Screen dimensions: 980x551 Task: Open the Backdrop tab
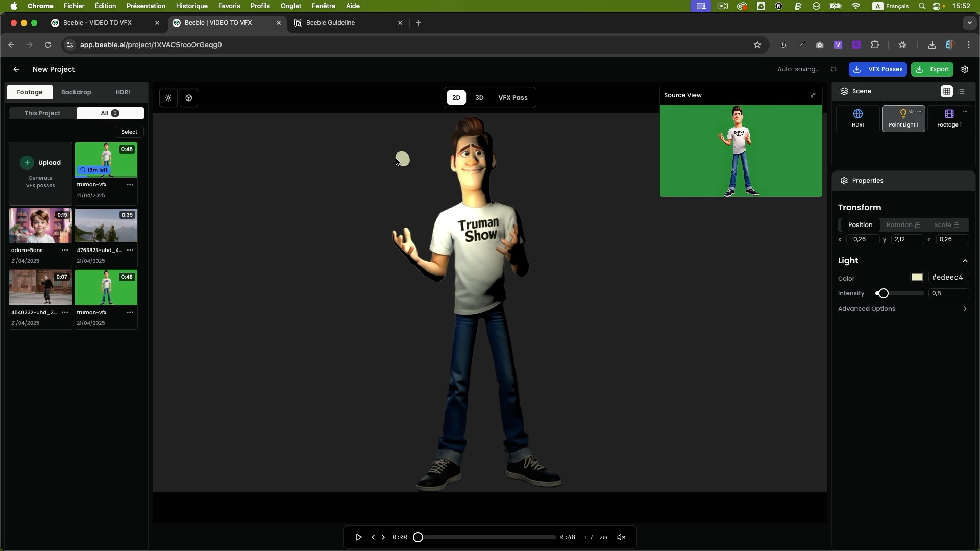click(76, 92)
